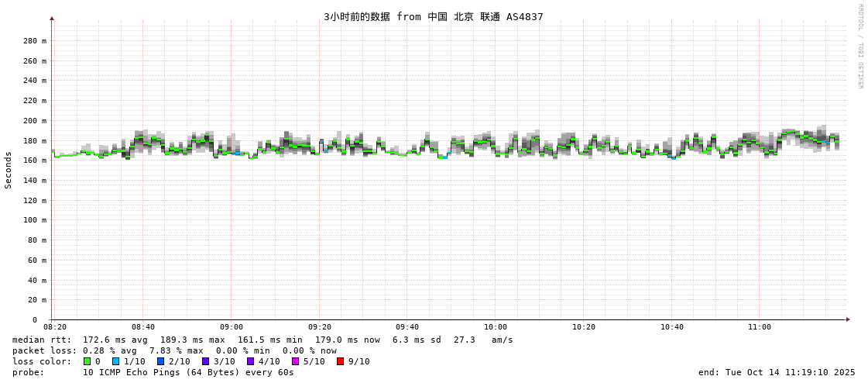The width and height of the screenshot is (868, 383).
Task: Click the red 9/10 loss color swatch
Action: 341,361
